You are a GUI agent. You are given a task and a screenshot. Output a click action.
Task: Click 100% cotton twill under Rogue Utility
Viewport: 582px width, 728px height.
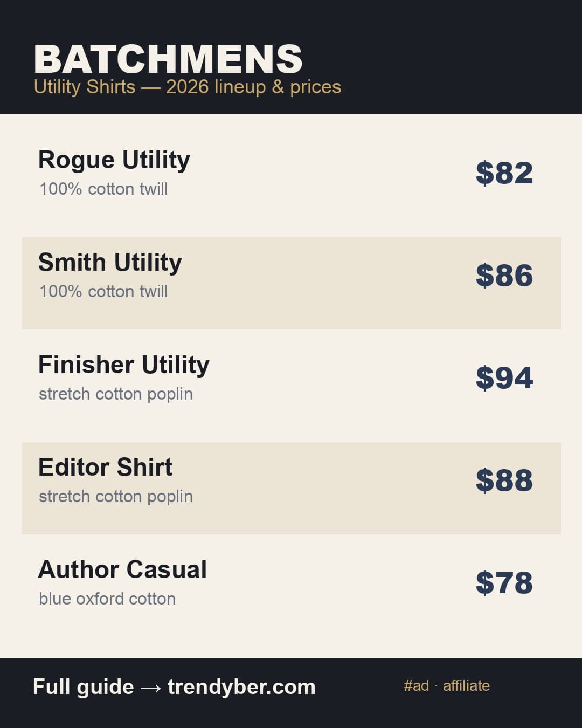coord(103,189)
